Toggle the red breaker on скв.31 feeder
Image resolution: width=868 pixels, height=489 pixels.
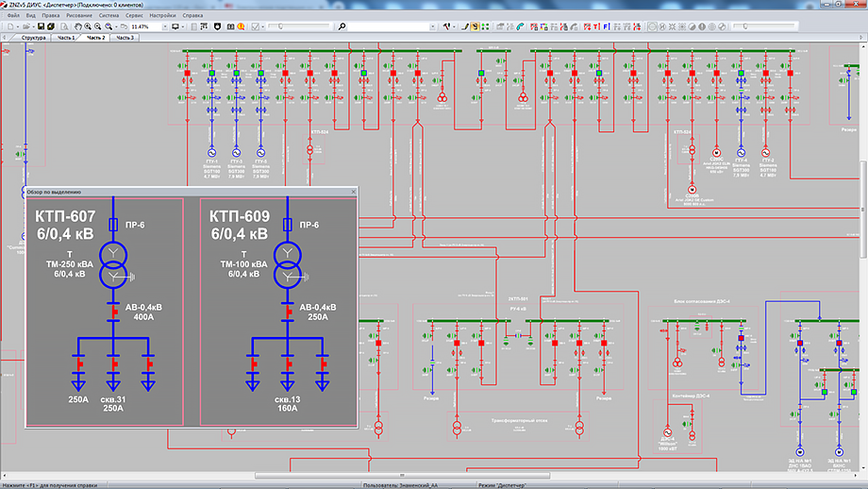click(114, 363)
